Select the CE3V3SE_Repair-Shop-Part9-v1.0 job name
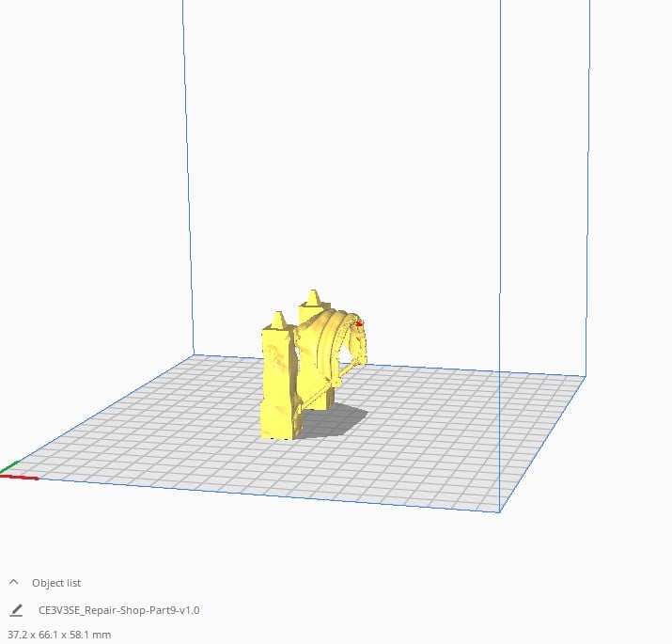Viewport: 672px width, 644px height. pyautogui.click(x=118, y=610)
